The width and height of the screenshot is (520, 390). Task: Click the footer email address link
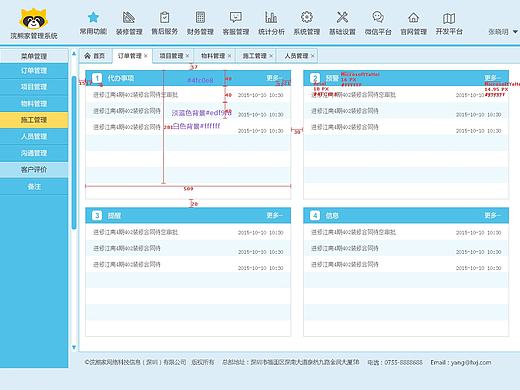[x=471, y=362]
